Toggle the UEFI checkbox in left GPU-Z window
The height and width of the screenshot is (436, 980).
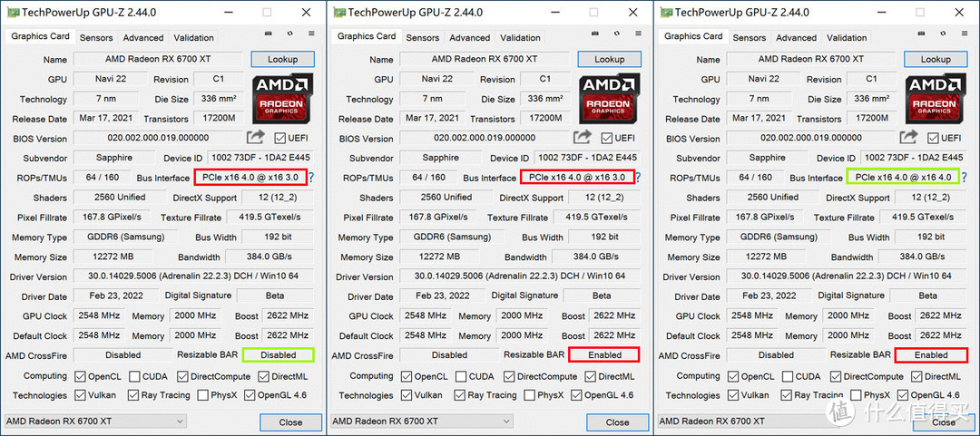[x=279, y=138]
